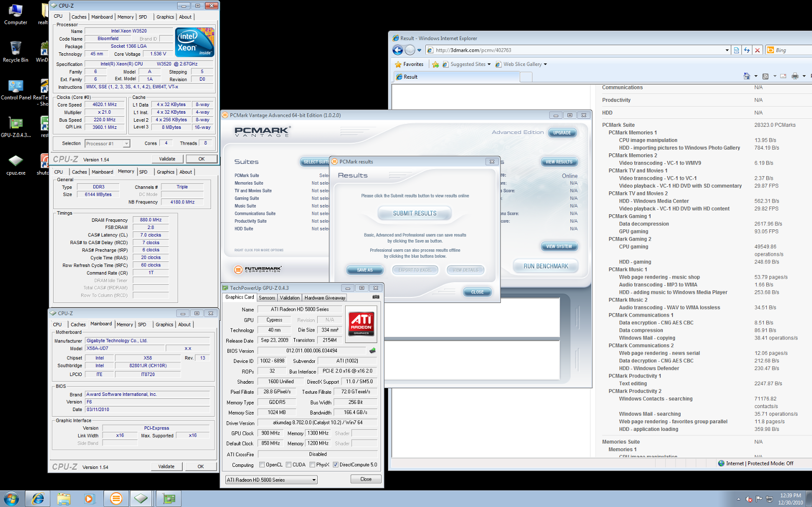The height and width of the screenshot is (507, 812).
Task: Click the volume muted tray icon
Action: (749, 499)
